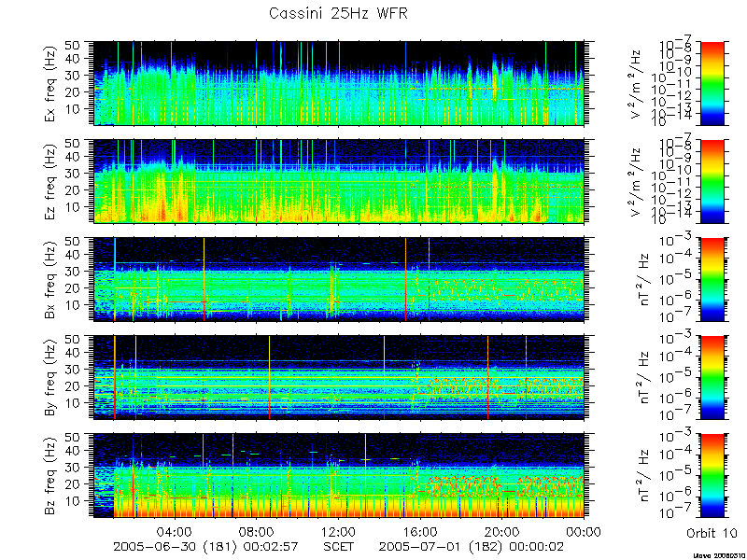Select the Ez freq spectrogram panel
Image resolution: width=747 pixels, height=560 pixels.
pos(339,181)
